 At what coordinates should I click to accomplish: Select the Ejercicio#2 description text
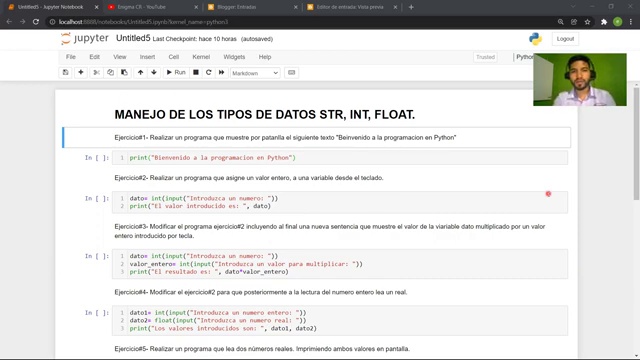click(x=249, y=178)
